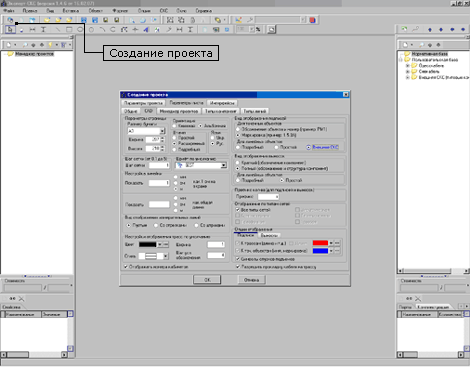Click the create project icon in top toolbar
The width and height of the screenshot is (470, 367).
[10, 20]
